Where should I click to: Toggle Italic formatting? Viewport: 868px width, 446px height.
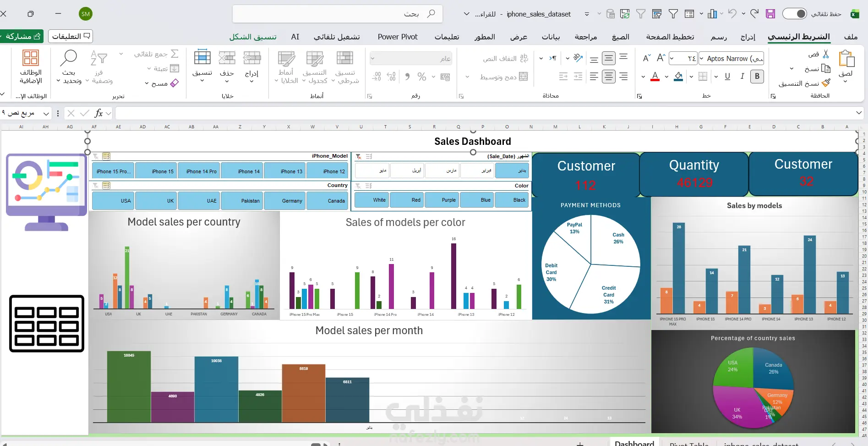(x=742, y=77)
